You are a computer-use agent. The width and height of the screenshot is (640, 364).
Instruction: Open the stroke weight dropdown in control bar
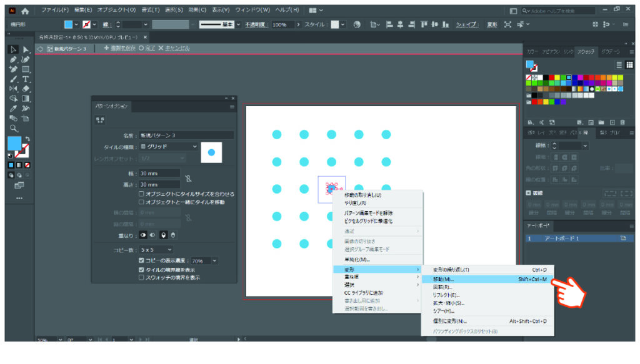145,24
